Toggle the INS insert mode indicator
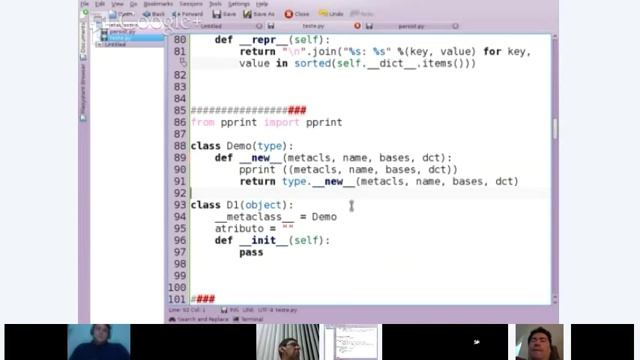 pos(234,310)
